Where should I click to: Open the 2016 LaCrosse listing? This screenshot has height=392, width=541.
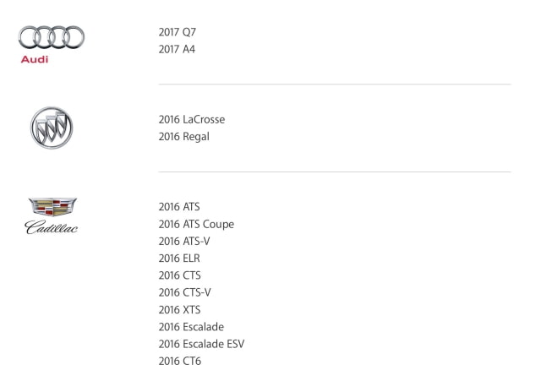click(x=192, y=120)
